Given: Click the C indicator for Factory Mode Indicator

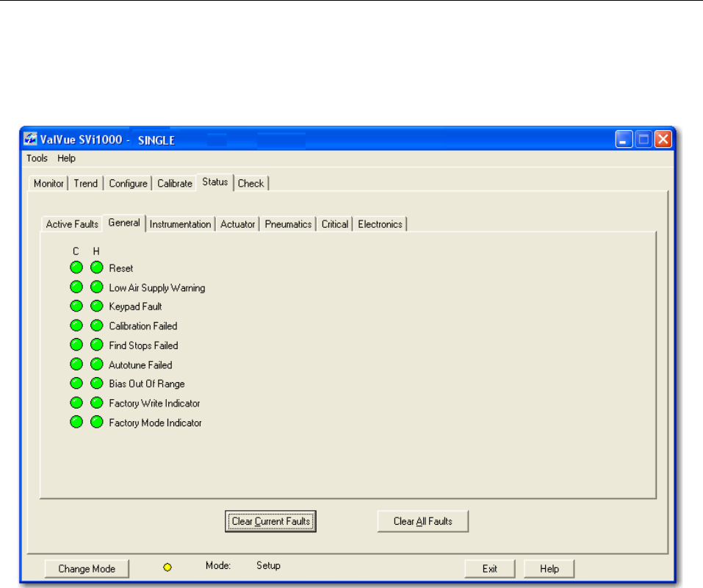Looking at the screenshot, I should (x=76, y=422).
